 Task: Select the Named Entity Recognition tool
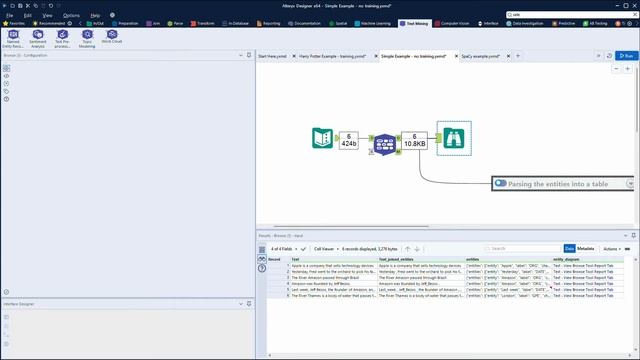(x=13, y=38)
